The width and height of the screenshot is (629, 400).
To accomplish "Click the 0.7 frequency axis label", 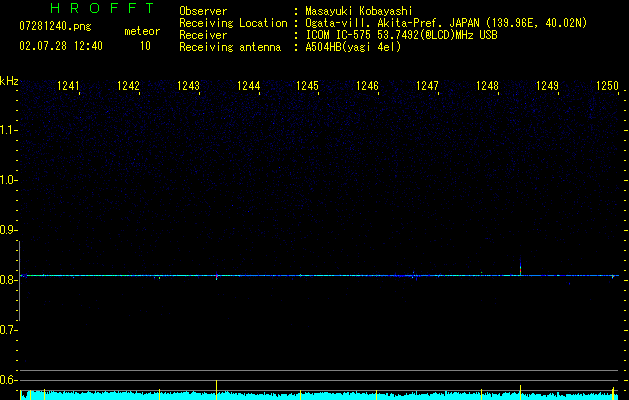I will pos(8,330).
